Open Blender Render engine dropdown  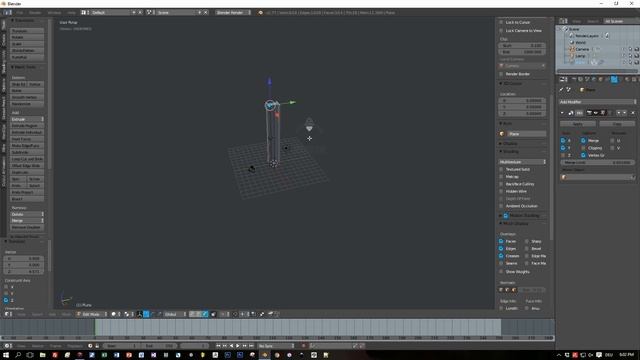click(x=233, y=13)
